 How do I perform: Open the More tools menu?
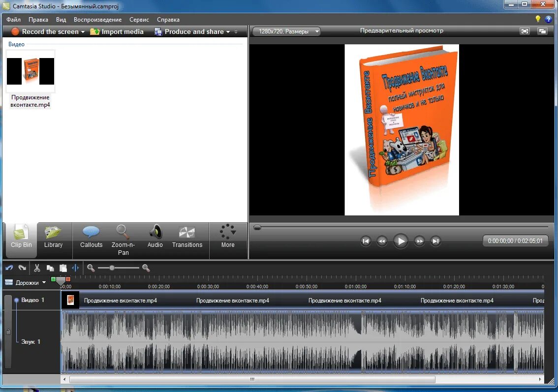pos(228,237)
